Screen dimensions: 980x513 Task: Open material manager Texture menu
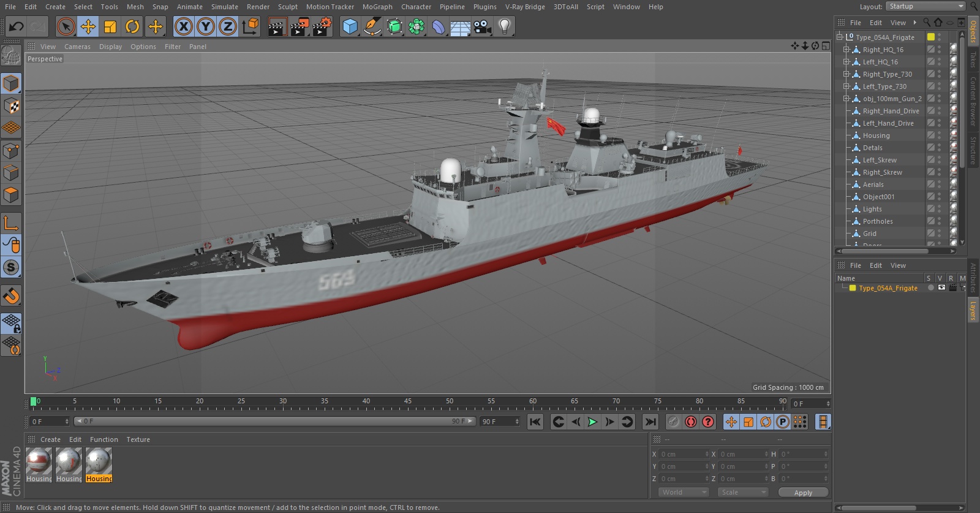pos(138,439)
